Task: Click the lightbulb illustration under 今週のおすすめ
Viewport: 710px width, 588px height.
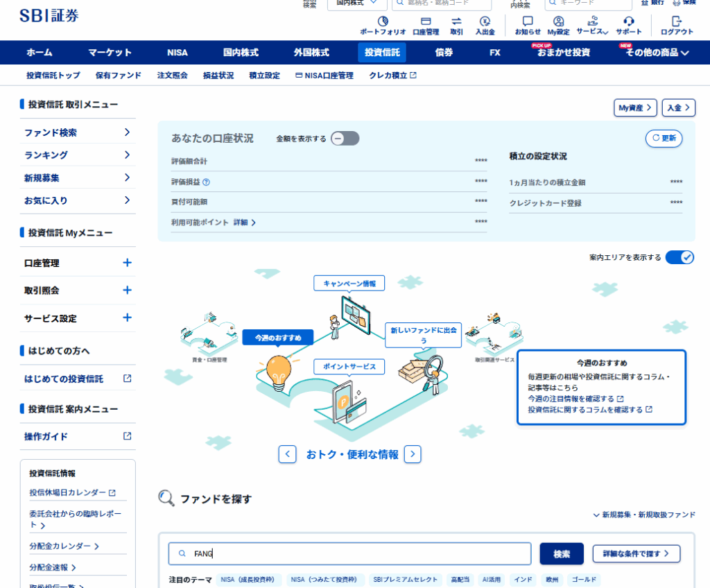Action: [x=278, y=372]
